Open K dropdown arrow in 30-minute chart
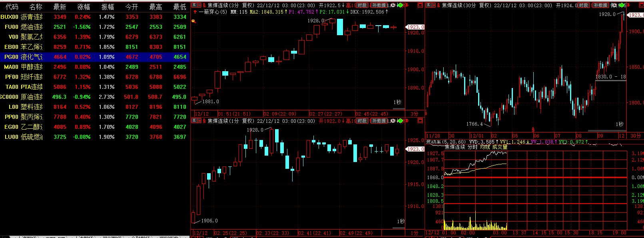 tap(434, 5)
